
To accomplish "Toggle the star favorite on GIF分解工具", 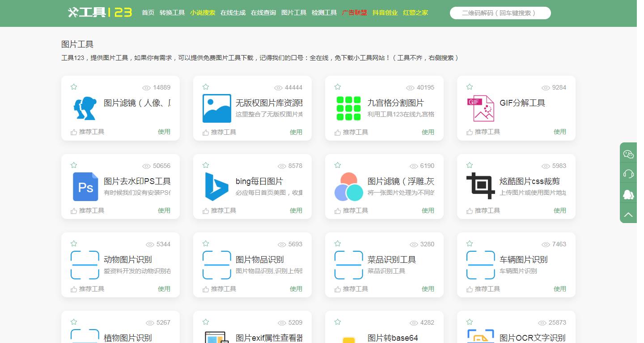I will [x=470, y=86].
